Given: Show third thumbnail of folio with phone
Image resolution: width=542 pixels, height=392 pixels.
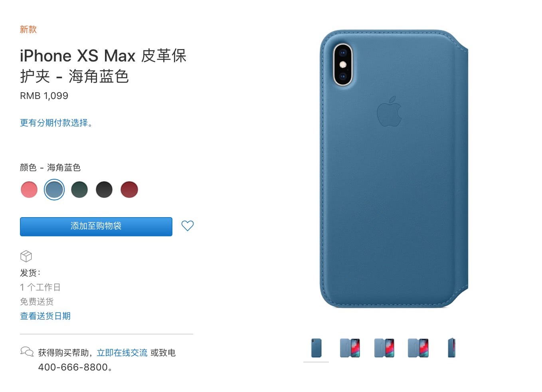Looking at the screenshot, I should pyautogui.click(x=384, y=348).
